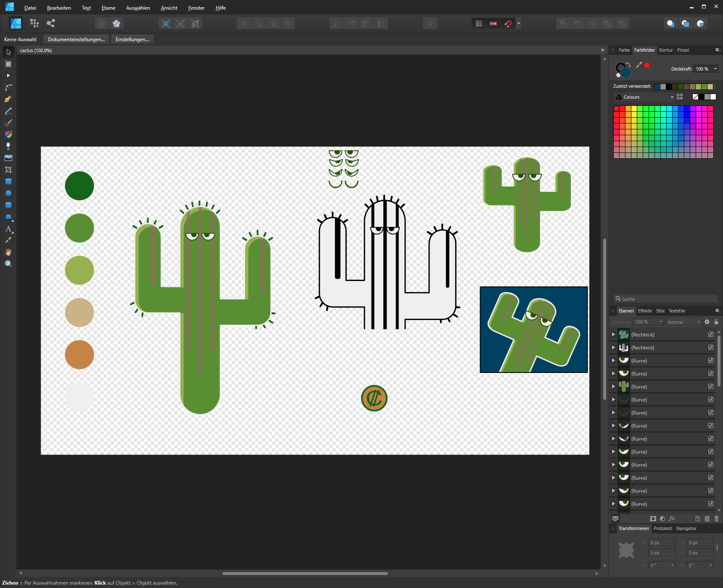The image size is (723, 588).
Task: Hide the topmost (Rechteck) layer
Action: coord(711,335)
